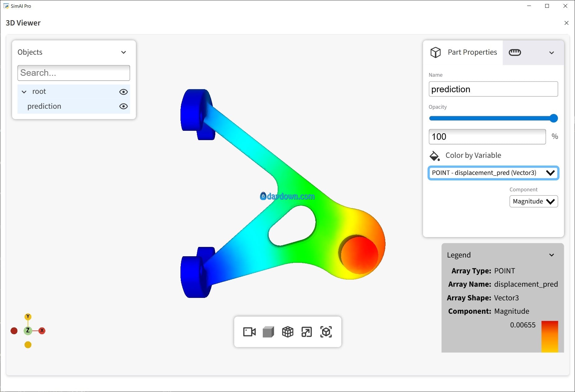The image size is (575, 392).
Task: Select prediction item in Objects tree
Action: pyautogui.click(x=44, y=106)
